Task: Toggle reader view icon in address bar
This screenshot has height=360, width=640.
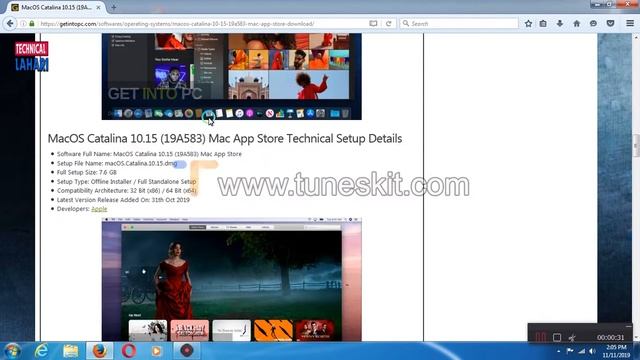Action: point(373,24)
